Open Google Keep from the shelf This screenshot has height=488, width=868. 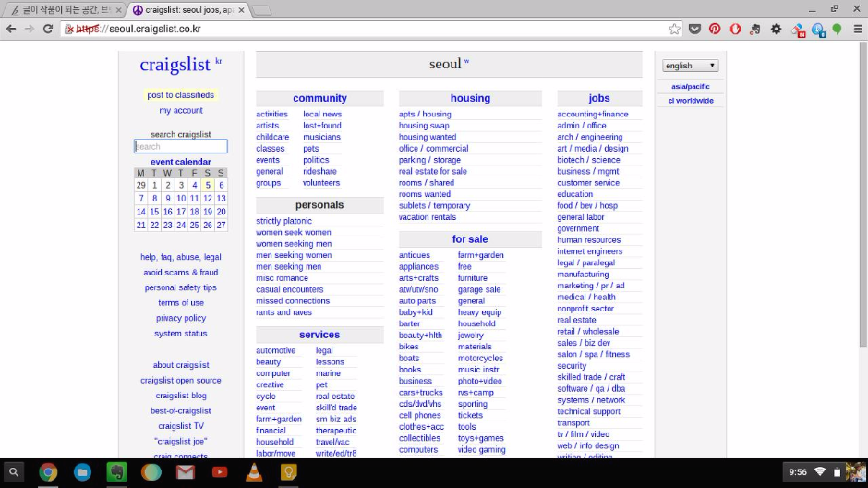(288, 472)
